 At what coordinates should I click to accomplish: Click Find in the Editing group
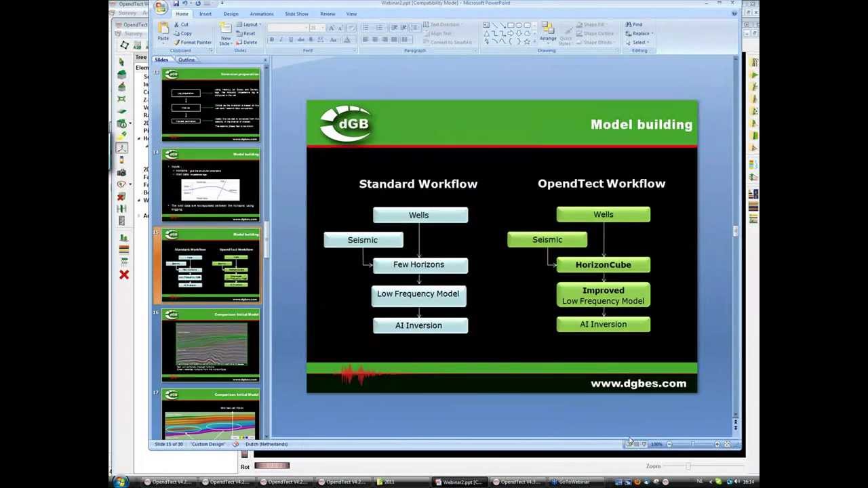click(634, 25)
